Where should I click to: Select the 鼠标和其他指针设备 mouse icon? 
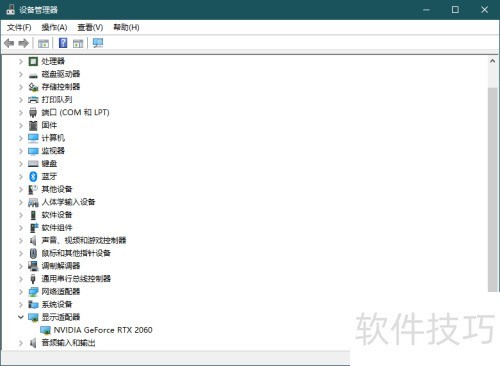(x=33, y=253)
